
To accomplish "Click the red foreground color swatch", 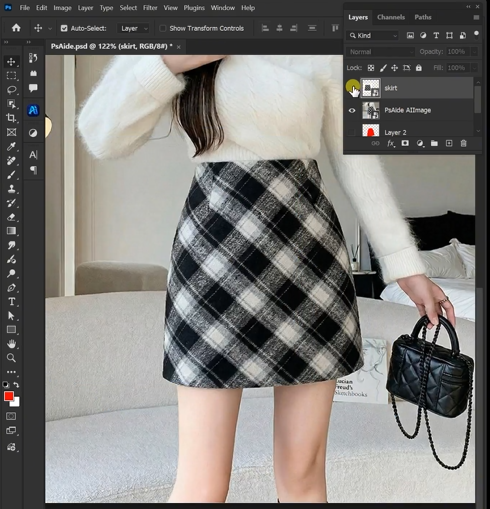I will [8, 396].
